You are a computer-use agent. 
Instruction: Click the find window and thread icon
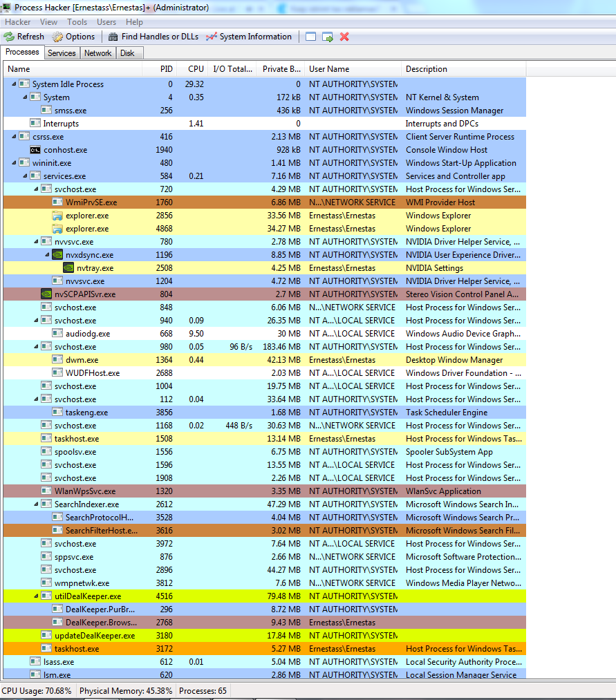coord(328,37)
